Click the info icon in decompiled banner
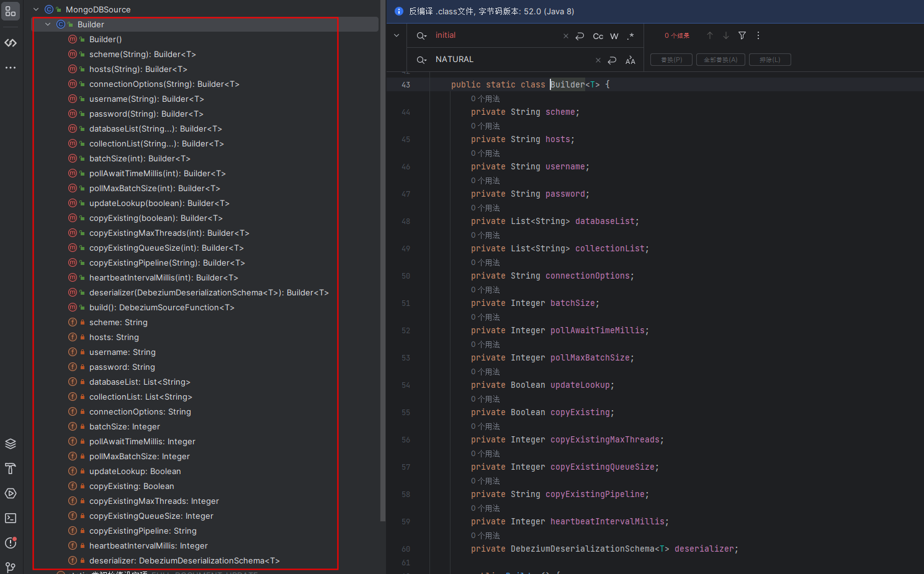This screenshot has height=574, width=924. click(x=399, y=11)
